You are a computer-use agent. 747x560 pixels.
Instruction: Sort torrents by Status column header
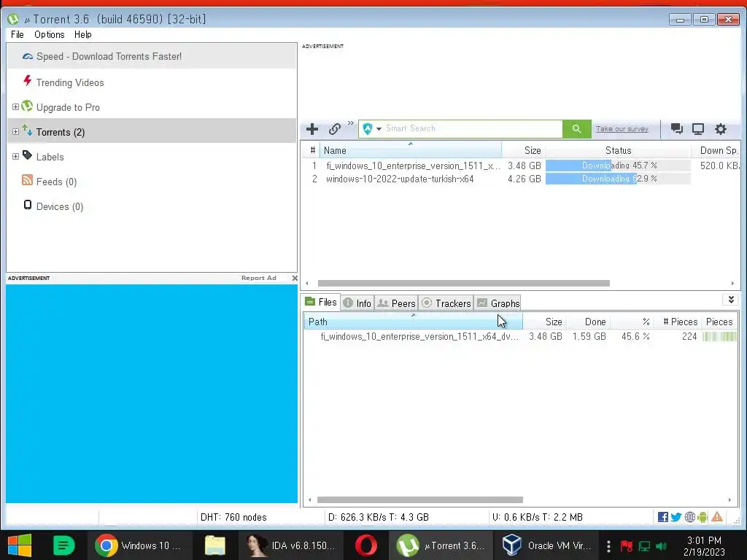(618, 150)
